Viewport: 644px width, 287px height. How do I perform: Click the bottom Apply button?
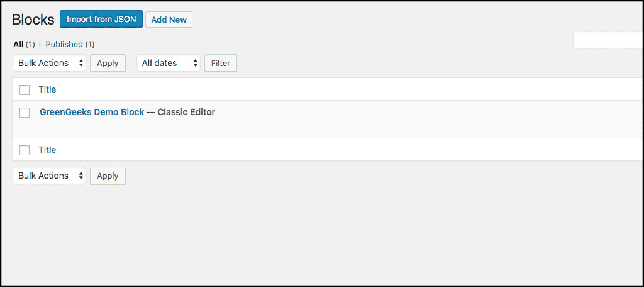coord(108,176)
